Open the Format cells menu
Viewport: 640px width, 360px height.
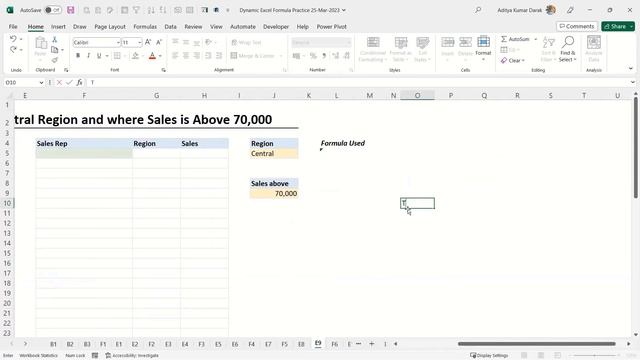(483, 48)
